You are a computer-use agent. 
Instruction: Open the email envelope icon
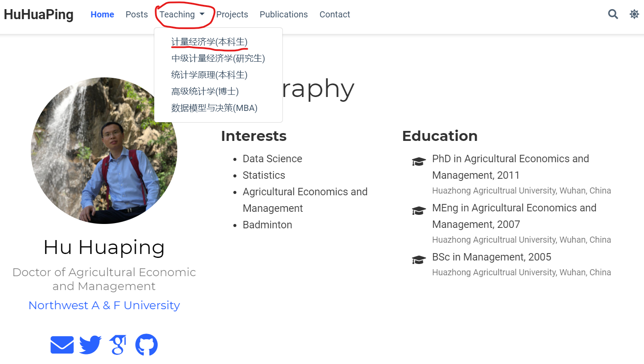(x=62, y=345)
